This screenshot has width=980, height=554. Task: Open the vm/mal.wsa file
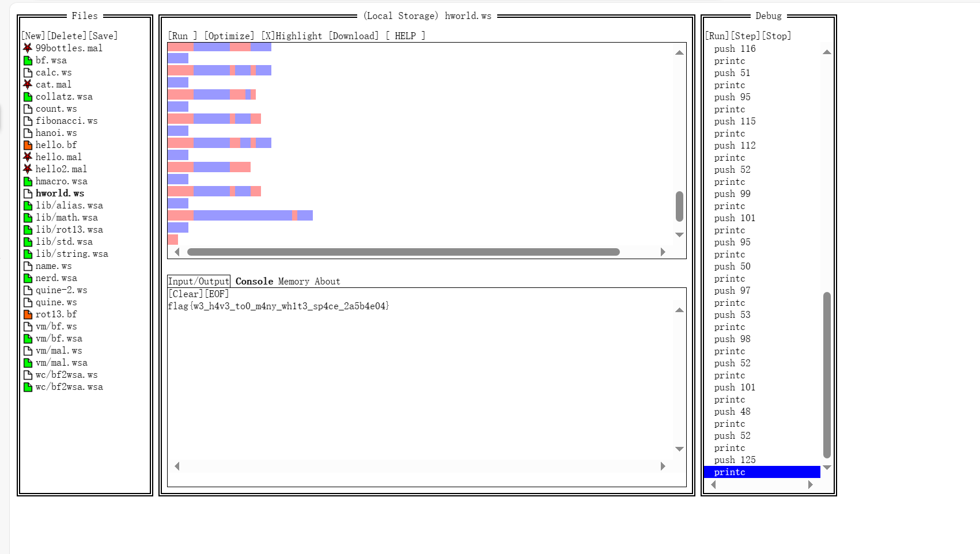pyautogui.click(x=61, y=363)
